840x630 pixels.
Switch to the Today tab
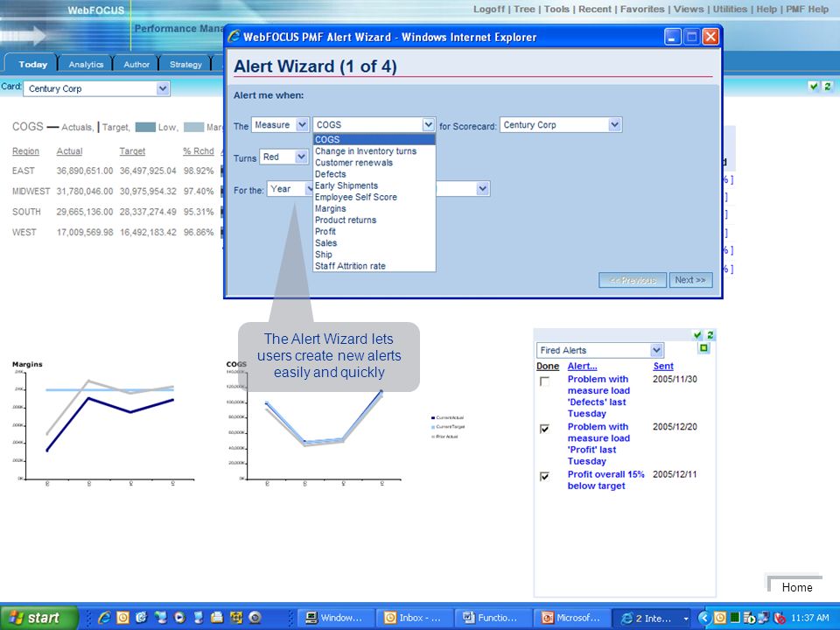click(32, 64)
